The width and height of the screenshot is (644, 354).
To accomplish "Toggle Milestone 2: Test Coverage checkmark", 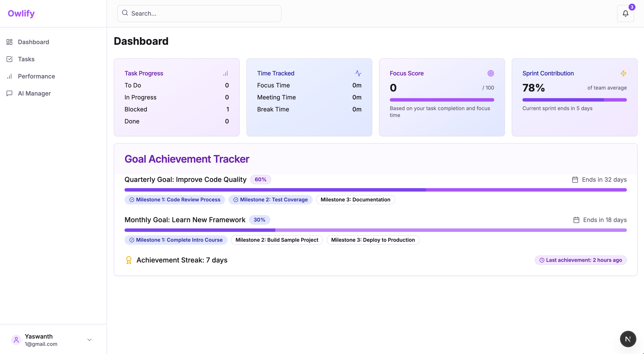I will click(x=235, y=199).
